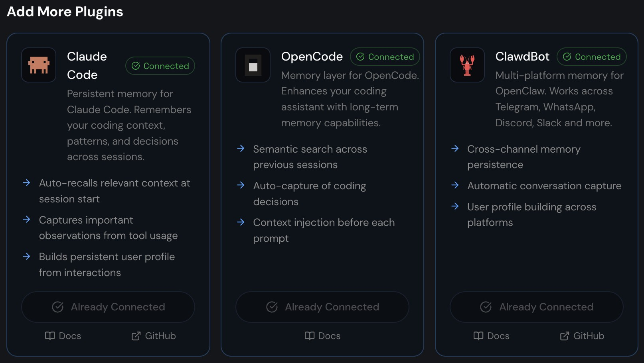Open Docs link under ClawdBot
The height and width of the screenshot is (363, 644).
[x=491, y=336]
